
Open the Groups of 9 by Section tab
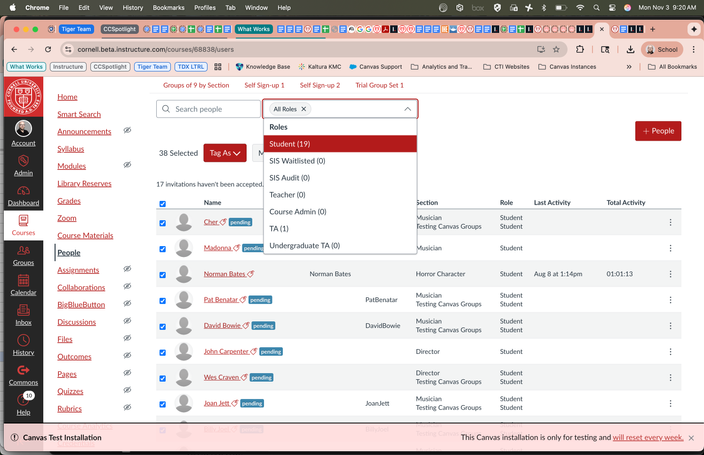196,85
